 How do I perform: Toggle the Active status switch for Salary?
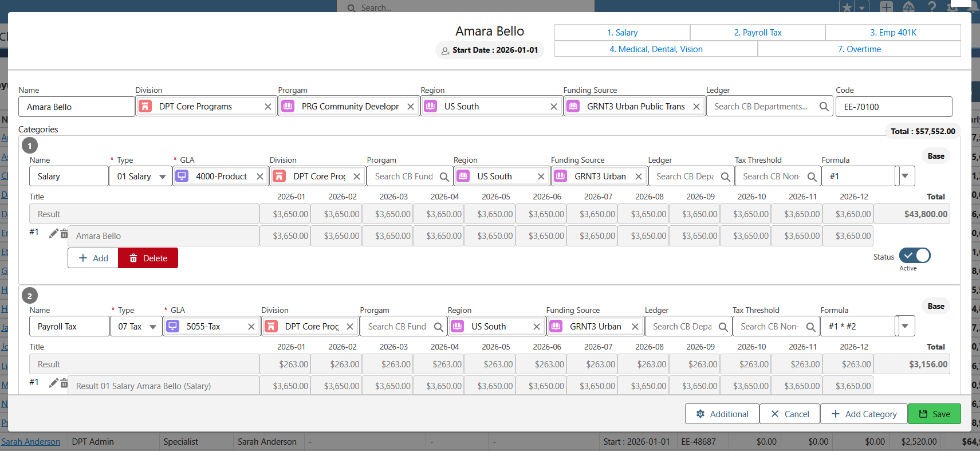point(915,256)
